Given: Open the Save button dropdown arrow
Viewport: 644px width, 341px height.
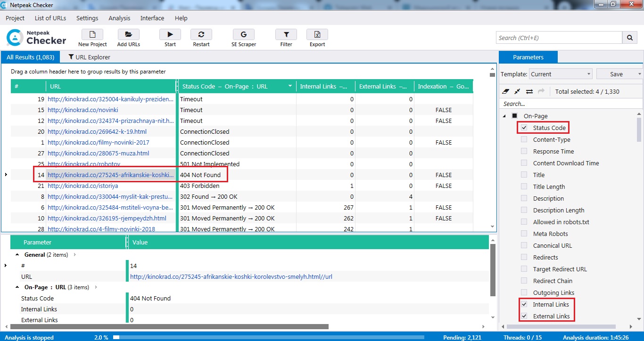Looking at the screenshot, I should [x=639, y=74].
